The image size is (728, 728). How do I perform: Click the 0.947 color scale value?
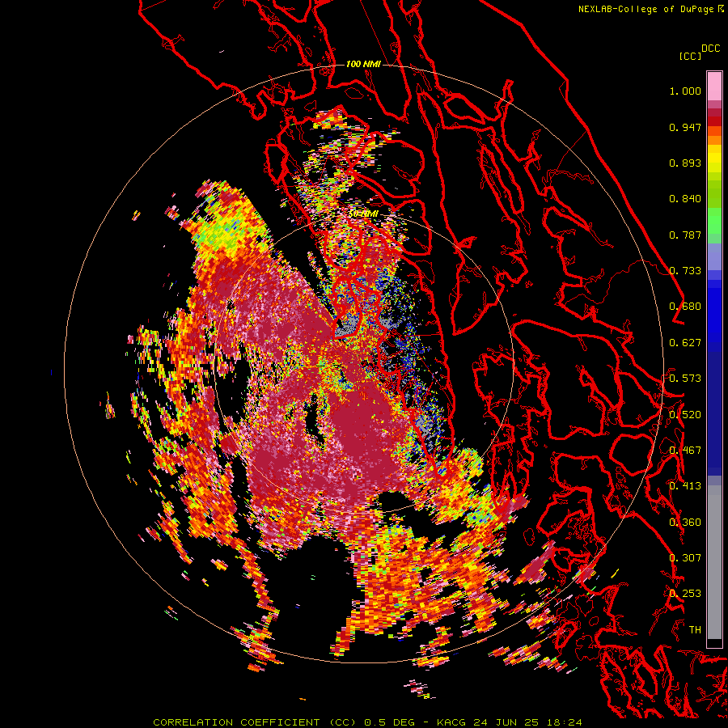[685, 127]
